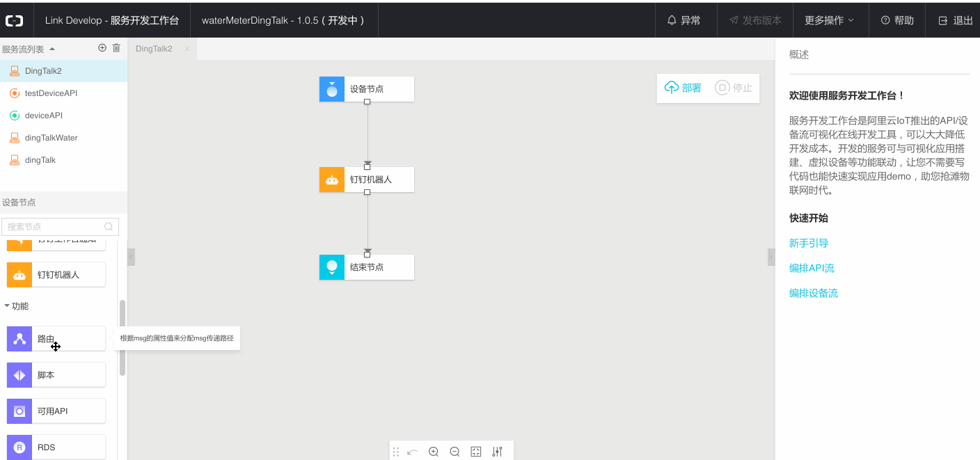Click the output port of canvas 钉钉机器人 node
The height and width of the screenshot is (460, 980).
[x=367, y=192]
